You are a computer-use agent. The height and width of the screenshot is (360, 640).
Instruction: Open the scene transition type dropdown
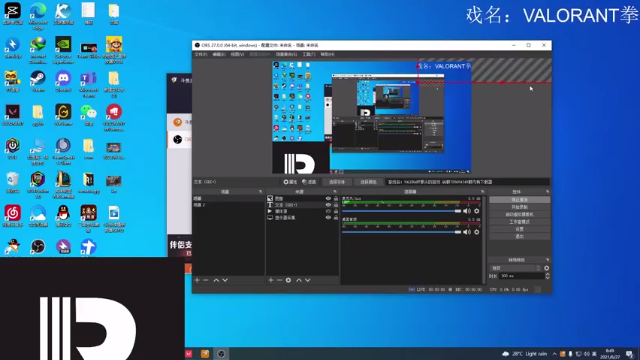coord(516,268)
